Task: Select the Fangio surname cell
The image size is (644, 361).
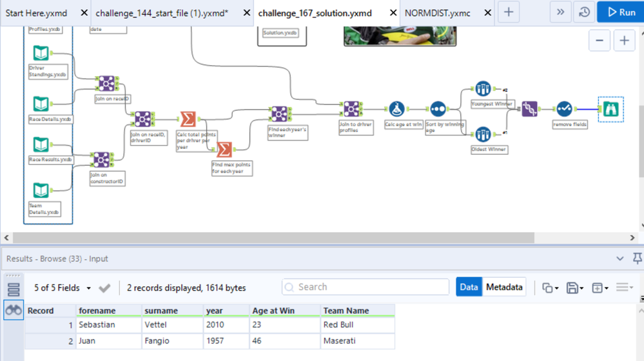Action: click(x=173, y=341)
